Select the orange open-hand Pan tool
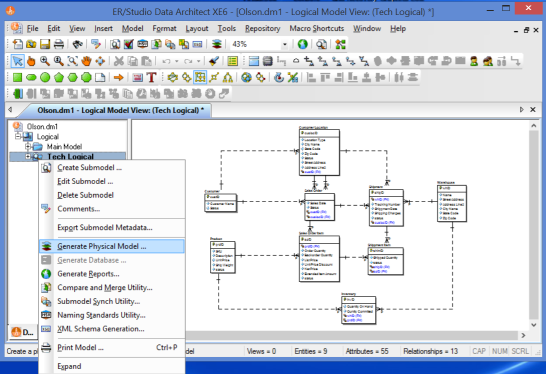This screenshot has width=546, height=374. (x=86, y=61)
